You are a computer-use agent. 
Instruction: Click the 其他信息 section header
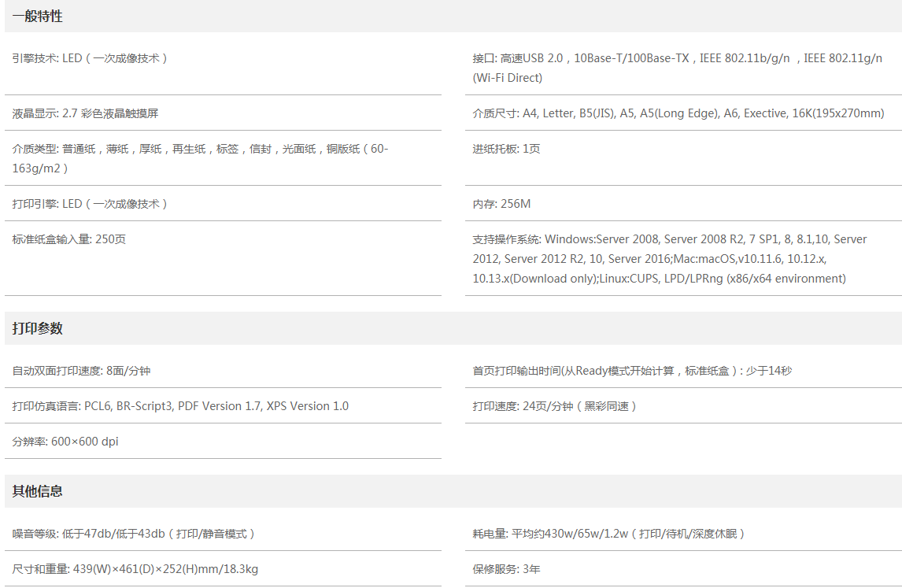click(38, 491)
